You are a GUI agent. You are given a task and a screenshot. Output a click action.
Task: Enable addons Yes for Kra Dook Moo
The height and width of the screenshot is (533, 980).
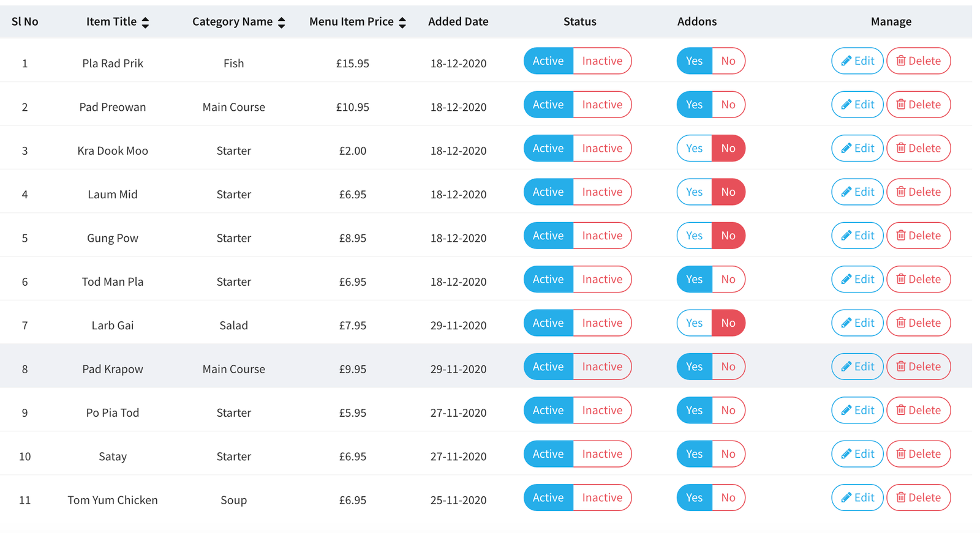(694, 148)
